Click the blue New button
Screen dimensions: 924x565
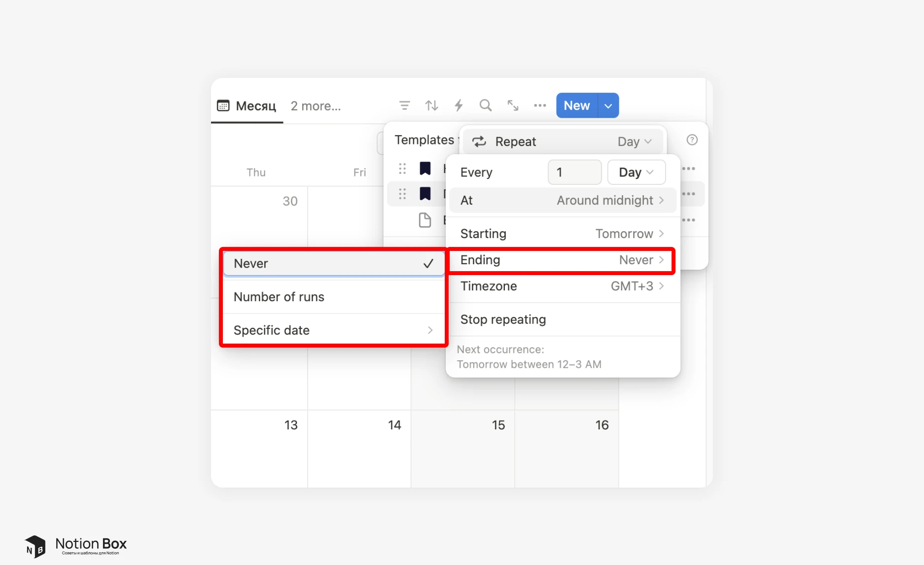[576, 106]
